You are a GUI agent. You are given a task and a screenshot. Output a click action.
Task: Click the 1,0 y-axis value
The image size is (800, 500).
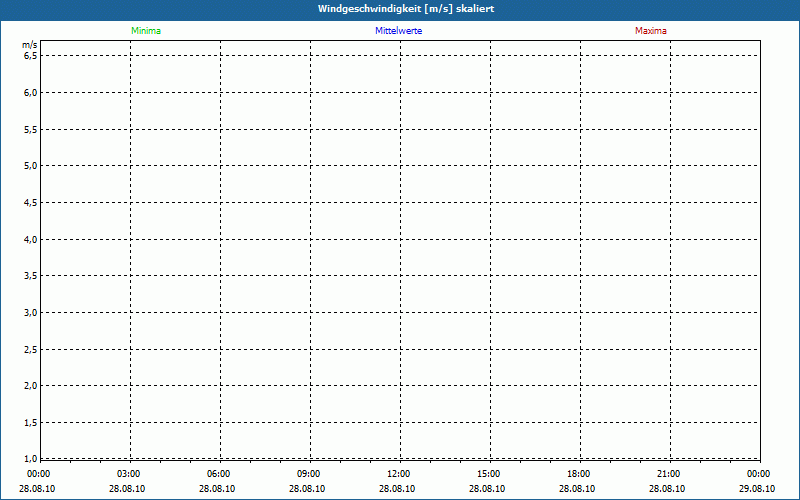pyautogui.click(x=31, y=458)
